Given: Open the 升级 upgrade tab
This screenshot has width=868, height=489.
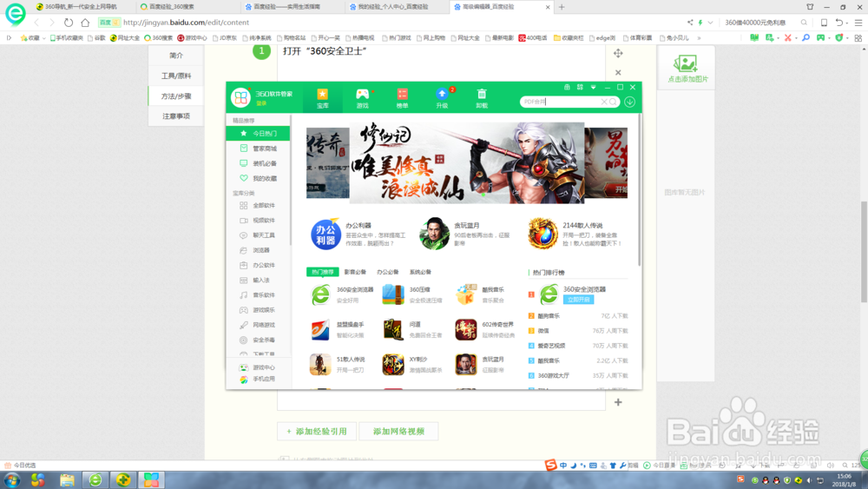Looking at the screenshot, I should (x=442, y=98).
